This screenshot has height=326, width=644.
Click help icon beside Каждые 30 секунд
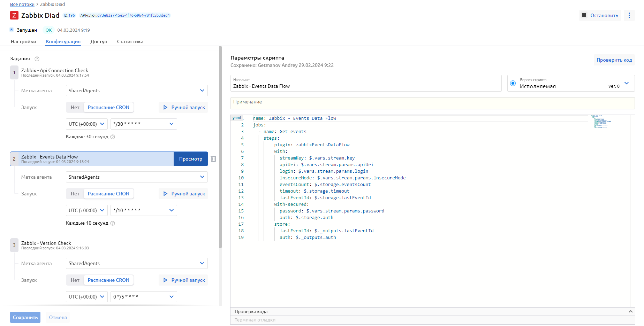(x=113, y=137)
